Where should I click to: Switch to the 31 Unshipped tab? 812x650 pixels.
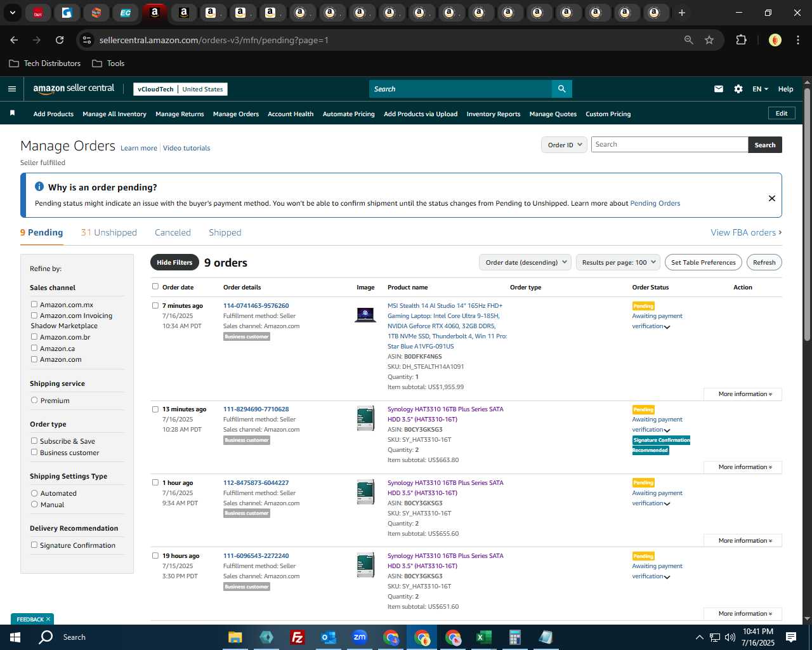108,232
